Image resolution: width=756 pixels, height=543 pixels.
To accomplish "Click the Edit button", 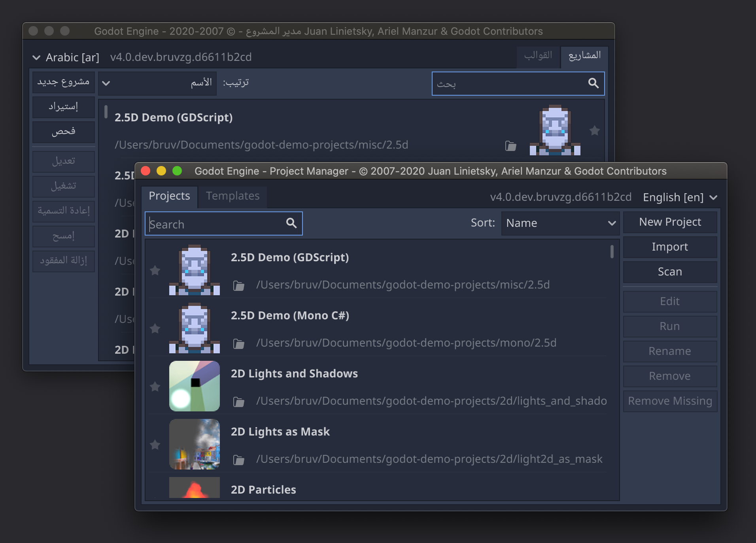I will coord(670,302).
